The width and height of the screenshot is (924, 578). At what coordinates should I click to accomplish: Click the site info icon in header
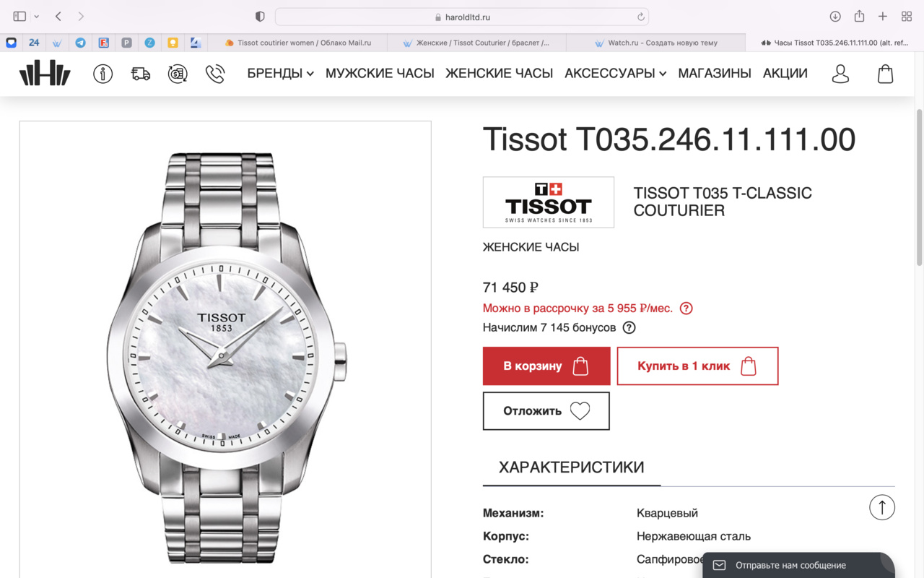(x=103, y=74)
